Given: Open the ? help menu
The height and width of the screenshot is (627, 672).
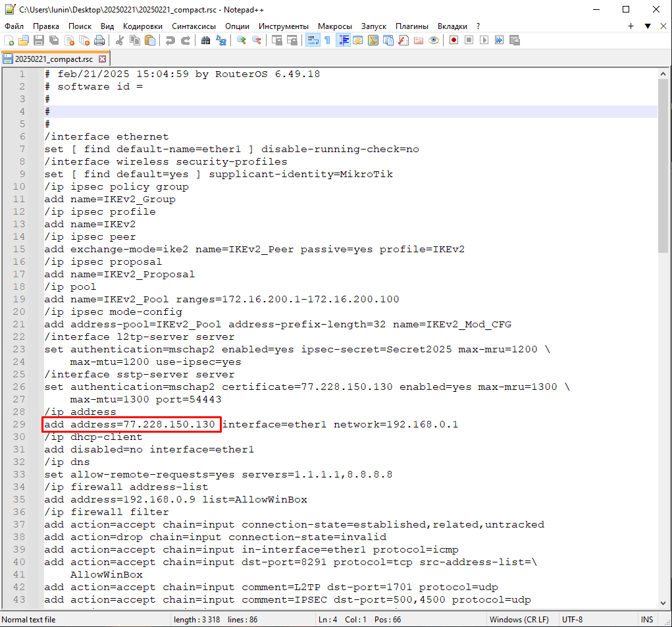Looking at the screenshot, I should point(478,26).
